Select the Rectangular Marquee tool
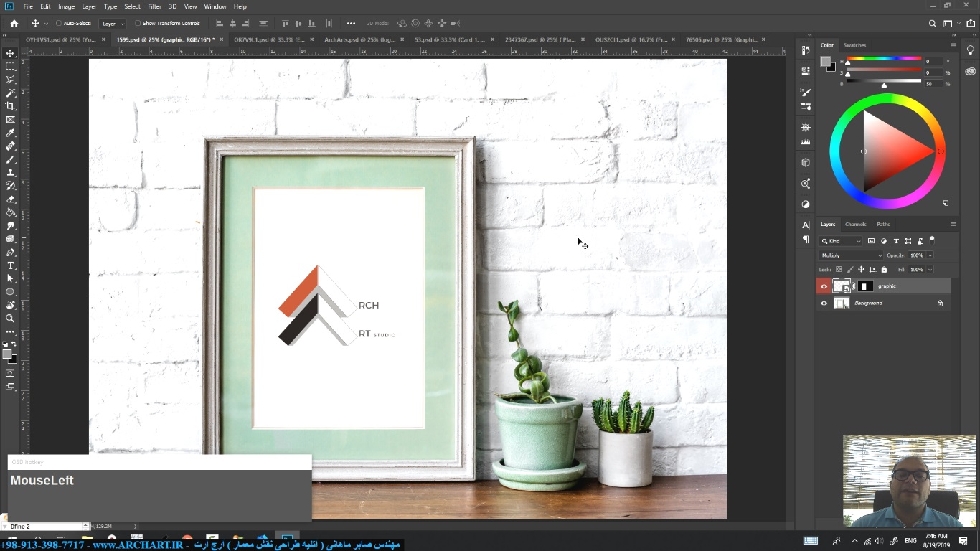This screenshot has width=980, height=551. pos(10,66)
